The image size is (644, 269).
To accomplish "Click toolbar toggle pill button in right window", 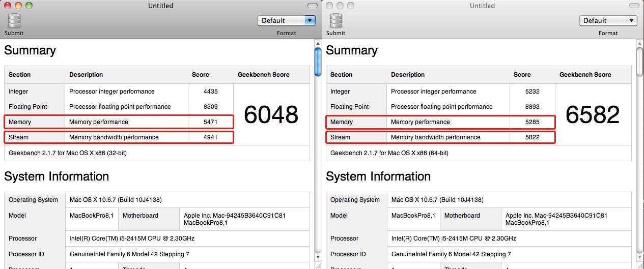I will click(634, 6).
